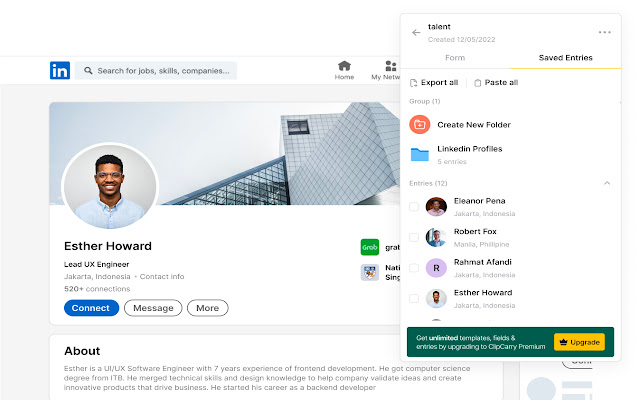Go back using the arrow in talent panel
Screen dimensions: 640x400
click(x=416, y=33)
